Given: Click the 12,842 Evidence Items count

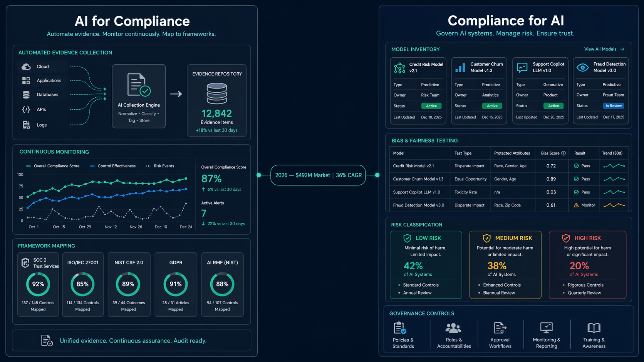Looking at the screenshot, I should pos(217,113).
